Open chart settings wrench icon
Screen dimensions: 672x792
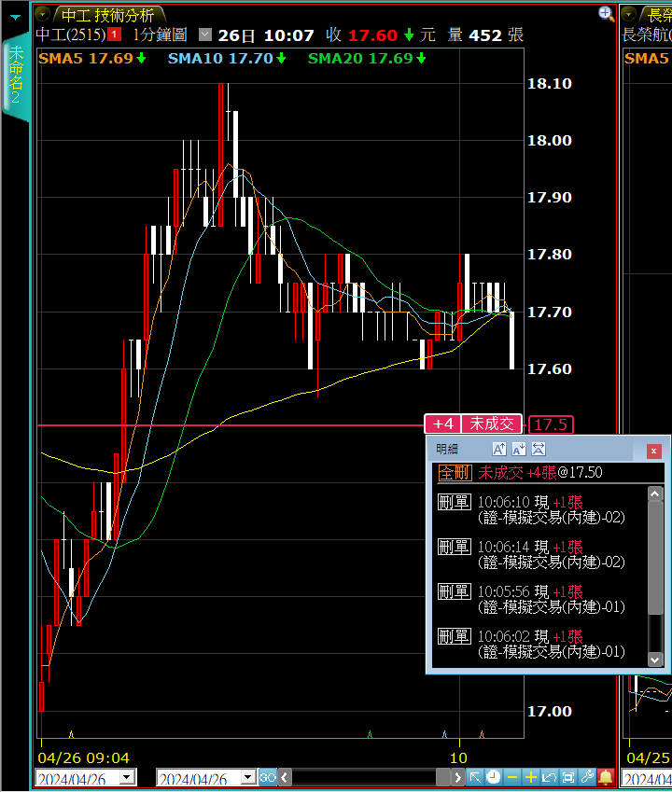[587, 777]
